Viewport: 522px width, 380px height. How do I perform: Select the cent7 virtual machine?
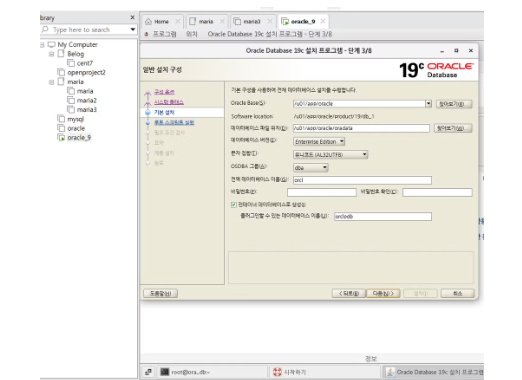(85, 63)
